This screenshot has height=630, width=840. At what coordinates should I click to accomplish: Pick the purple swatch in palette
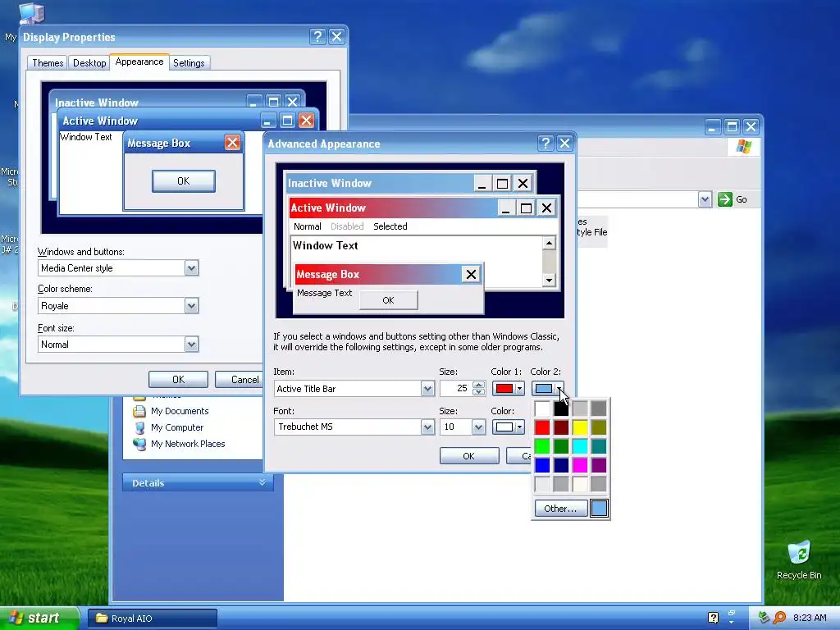598,465
